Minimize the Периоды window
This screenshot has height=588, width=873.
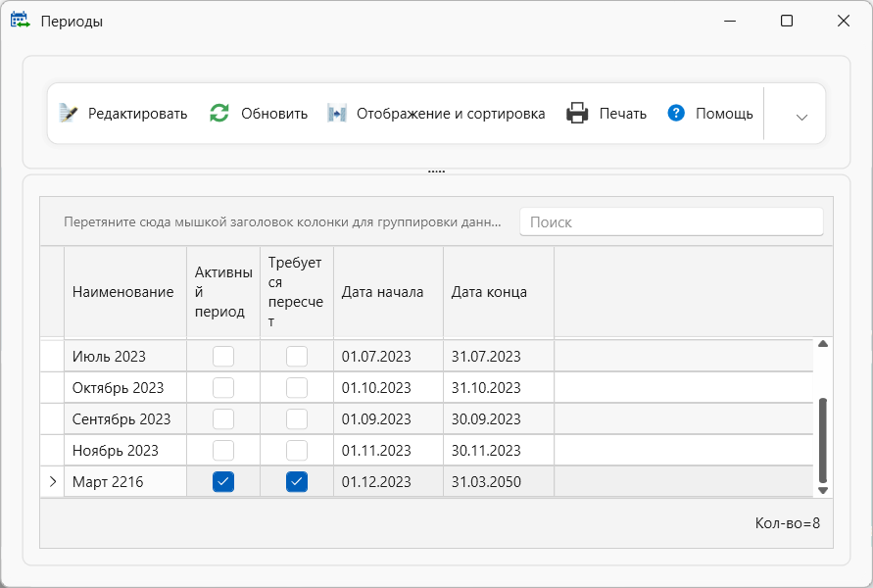click(730, 22)
